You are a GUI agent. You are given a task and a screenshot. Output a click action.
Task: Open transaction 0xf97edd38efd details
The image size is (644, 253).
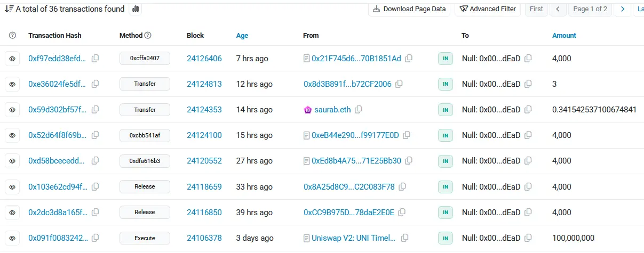[x=57, y=59]
